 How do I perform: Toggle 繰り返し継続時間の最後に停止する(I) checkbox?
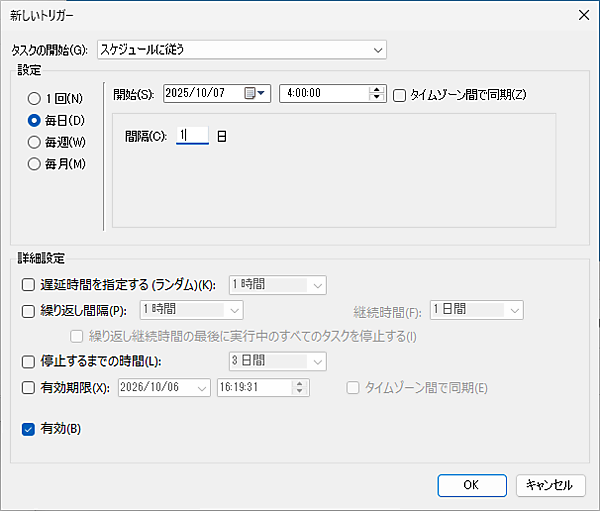coord(77,336)
